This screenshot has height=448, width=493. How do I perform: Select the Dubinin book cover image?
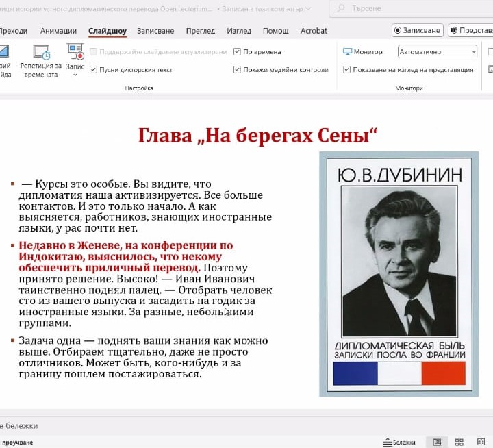pyautogui.click(x=399, y=274)
